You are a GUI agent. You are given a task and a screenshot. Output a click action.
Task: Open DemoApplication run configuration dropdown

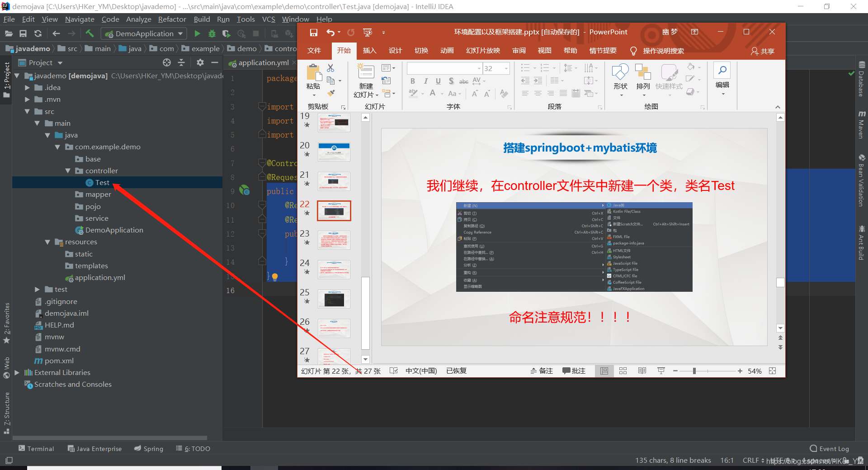tap(144, 33)
